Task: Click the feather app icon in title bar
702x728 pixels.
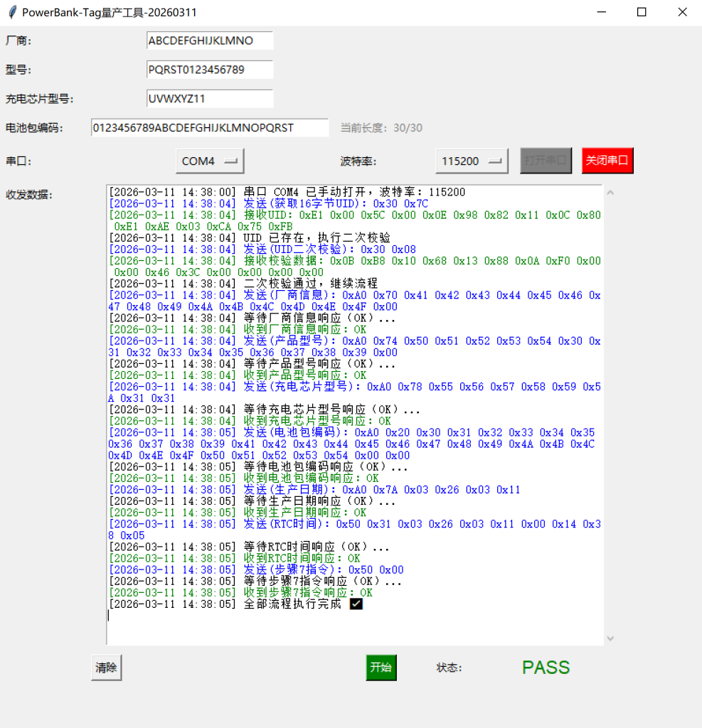Action: click(x=11, y=12)
